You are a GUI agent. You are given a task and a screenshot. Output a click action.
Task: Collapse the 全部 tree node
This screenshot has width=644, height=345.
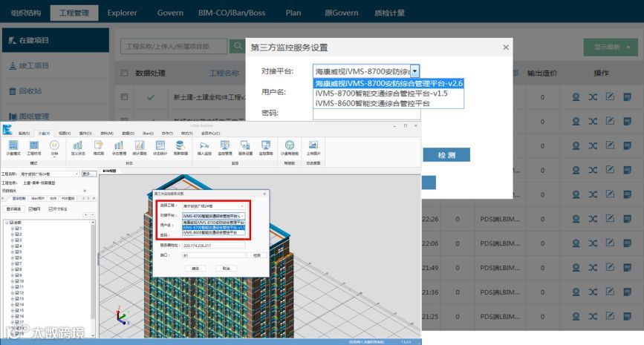[x=7, y=223]
